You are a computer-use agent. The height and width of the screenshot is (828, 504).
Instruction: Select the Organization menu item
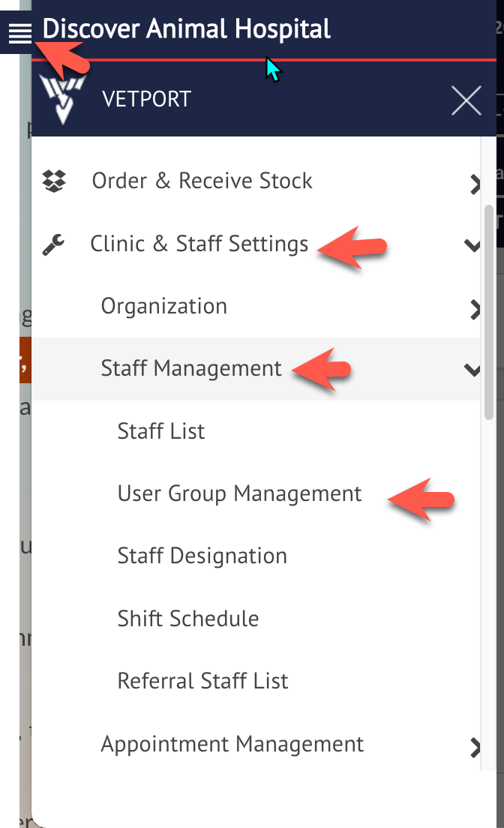[x=163, y=306]
